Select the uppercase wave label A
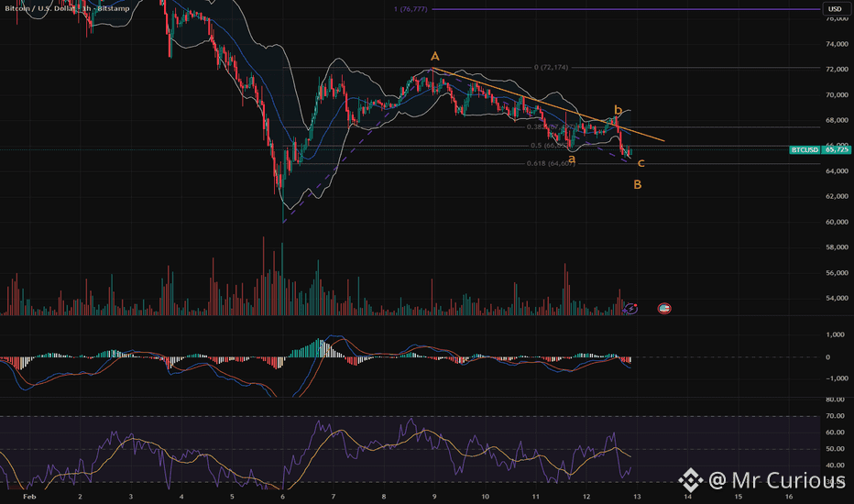 pos(434,56)
